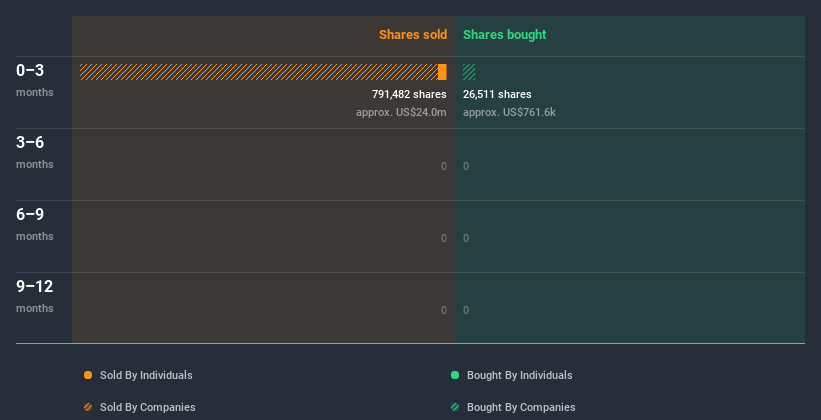Select the Shares sold column header

coord(413,35)
